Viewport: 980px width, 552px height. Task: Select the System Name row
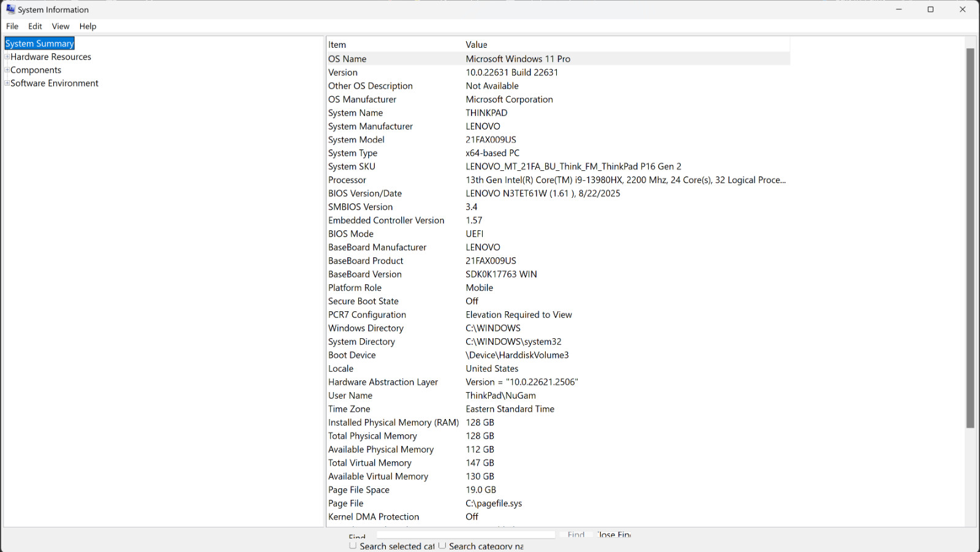pyautogui.click(x=558, y=113)
